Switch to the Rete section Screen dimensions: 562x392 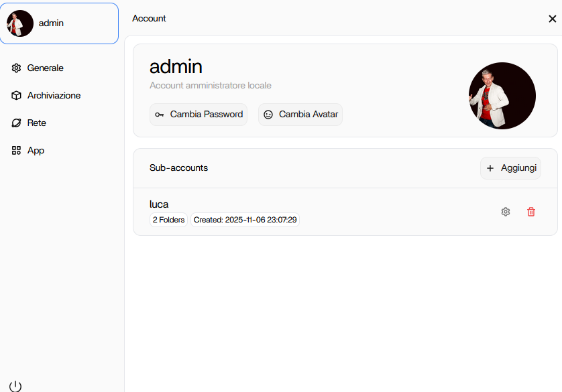coord(37,123)
